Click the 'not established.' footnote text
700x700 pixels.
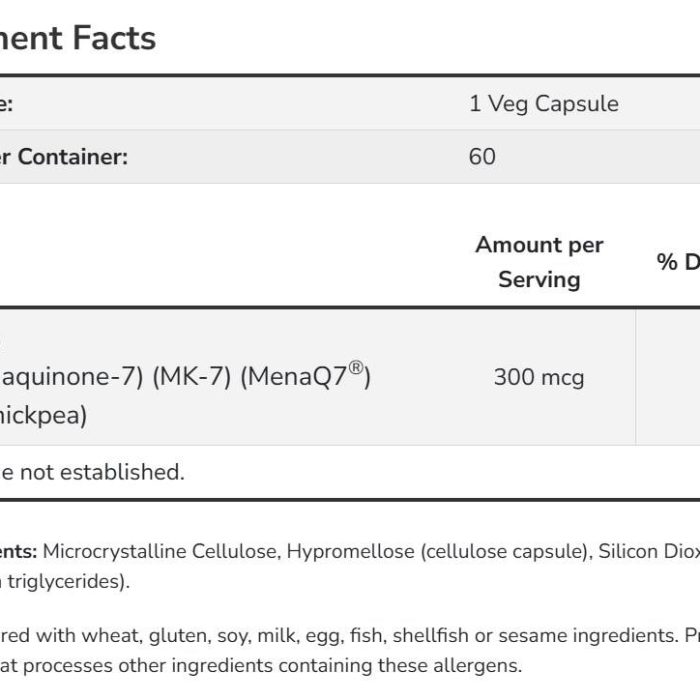(102, 472)
